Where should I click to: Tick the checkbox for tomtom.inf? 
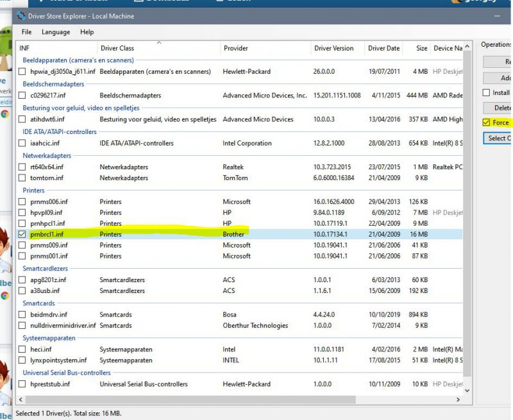(23, 178)
